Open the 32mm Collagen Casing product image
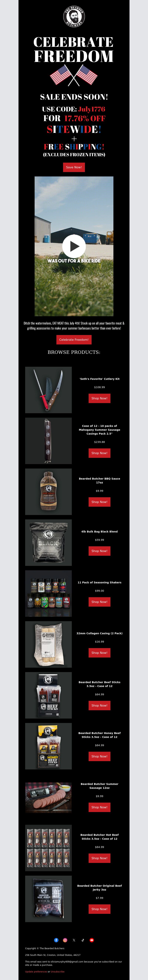The height and width of the screenshot is (980, 148). click(48, 644)
